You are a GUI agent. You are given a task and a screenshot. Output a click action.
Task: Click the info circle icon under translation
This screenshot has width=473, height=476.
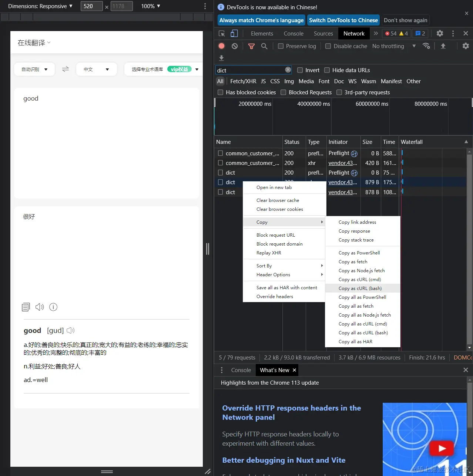[53, 307]
